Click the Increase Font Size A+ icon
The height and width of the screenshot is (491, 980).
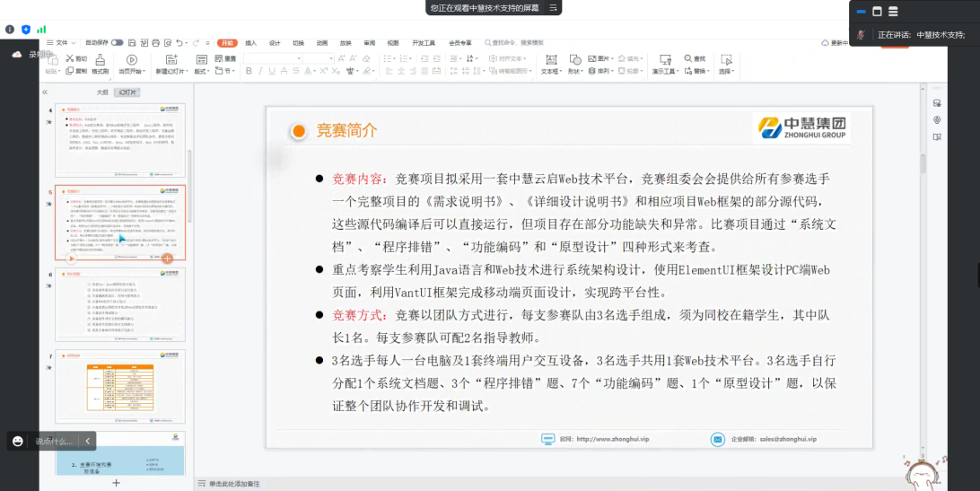[x=342, y=58]
